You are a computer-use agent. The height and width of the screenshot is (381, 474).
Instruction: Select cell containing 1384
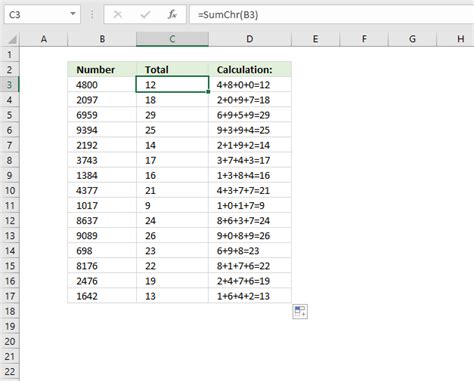[x=102, y=175]
